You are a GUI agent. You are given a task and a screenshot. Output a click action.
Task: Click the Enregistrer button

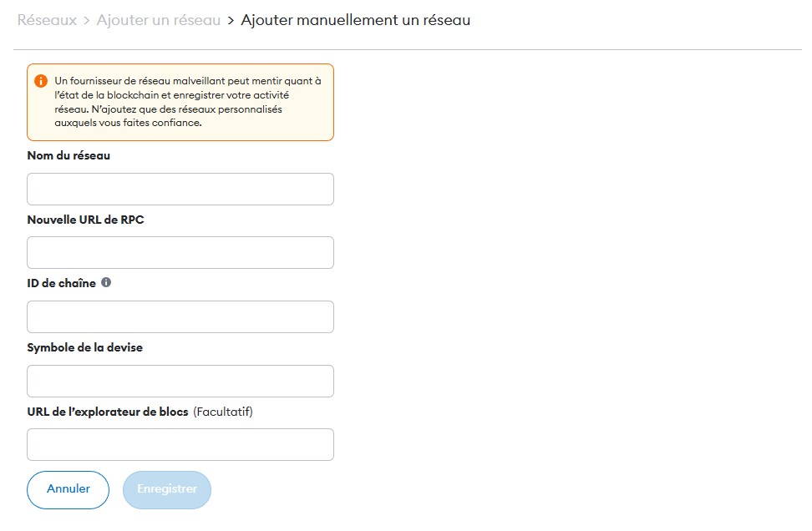click(x=167, y=489)
